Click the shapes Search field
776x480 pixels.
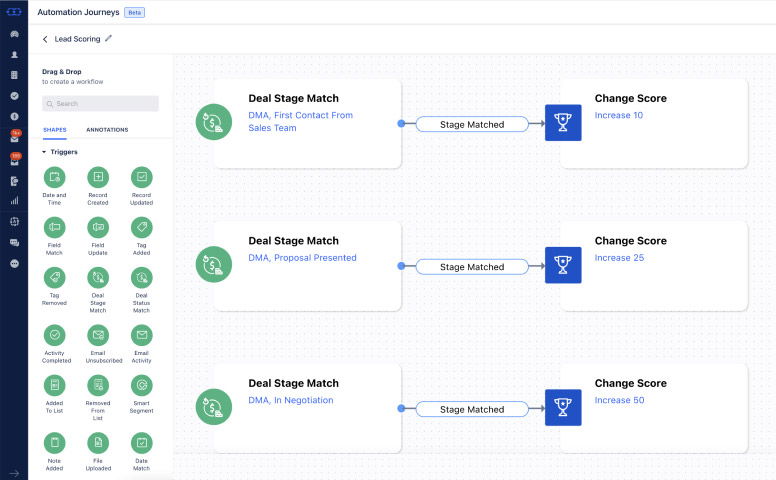pos(100,103)
